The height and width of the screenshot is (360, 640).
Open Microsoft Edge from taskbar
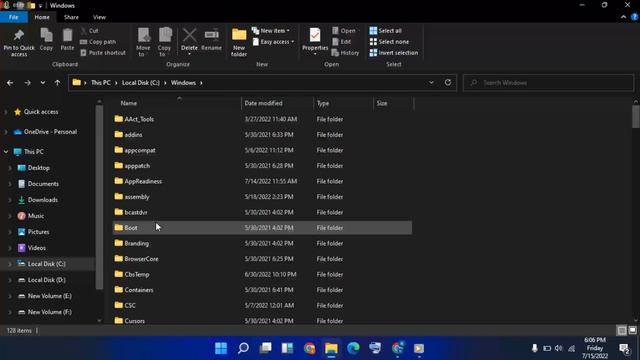click(x=353, y=348)
